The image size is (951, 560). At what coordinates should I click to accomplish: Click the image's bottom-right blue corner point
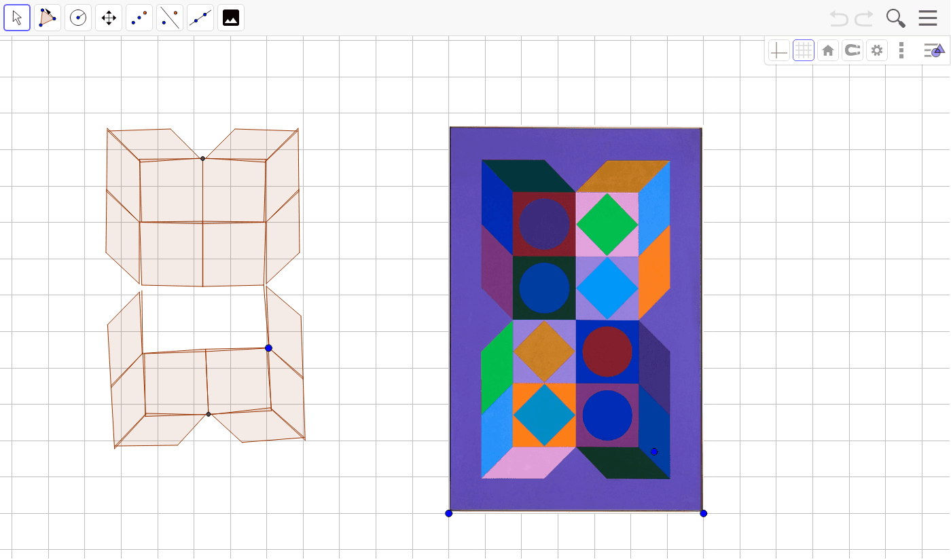(x=703, y=513)
